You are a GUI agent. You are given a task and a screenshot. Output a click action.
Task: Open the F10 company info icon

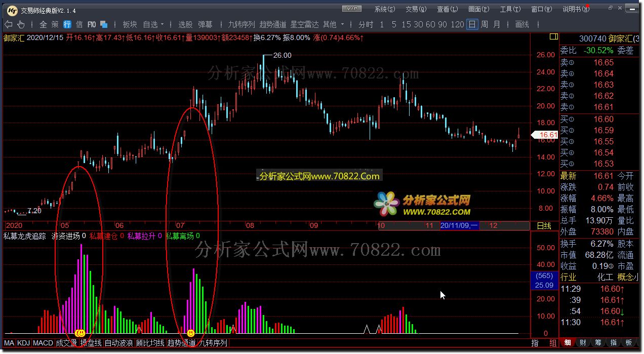(92, 24)
